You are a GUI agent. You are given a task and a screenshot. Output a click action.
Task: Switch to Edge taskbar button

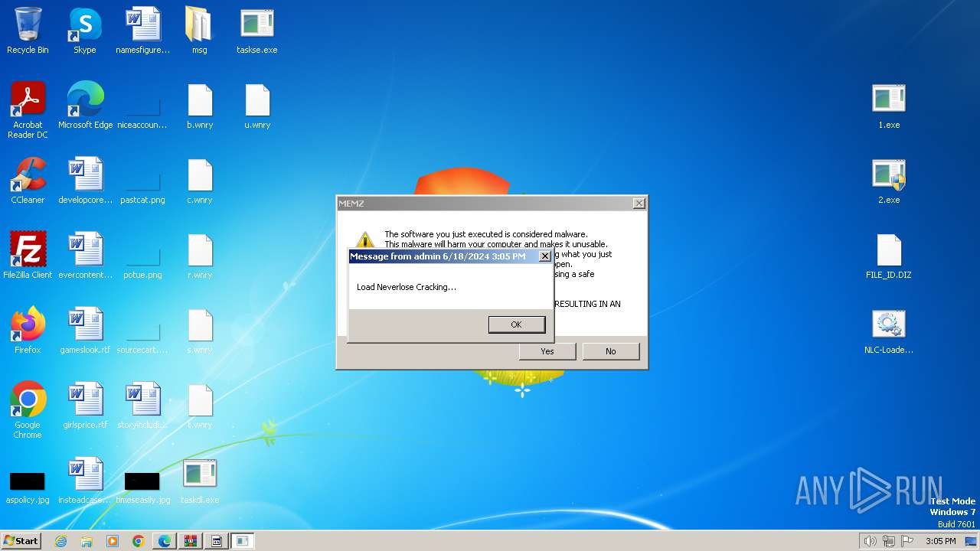[x=165, y=541]
